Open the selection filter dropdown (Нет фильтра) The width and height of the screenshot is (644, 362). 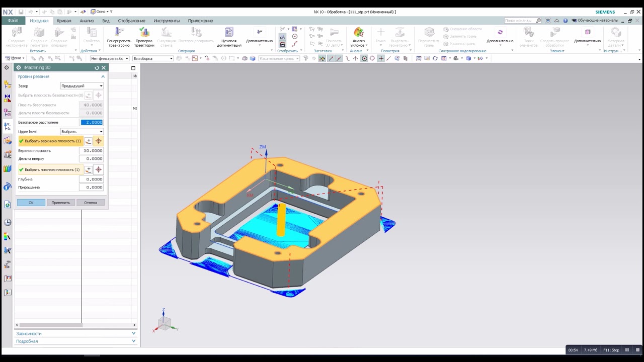tap(109, 58)
